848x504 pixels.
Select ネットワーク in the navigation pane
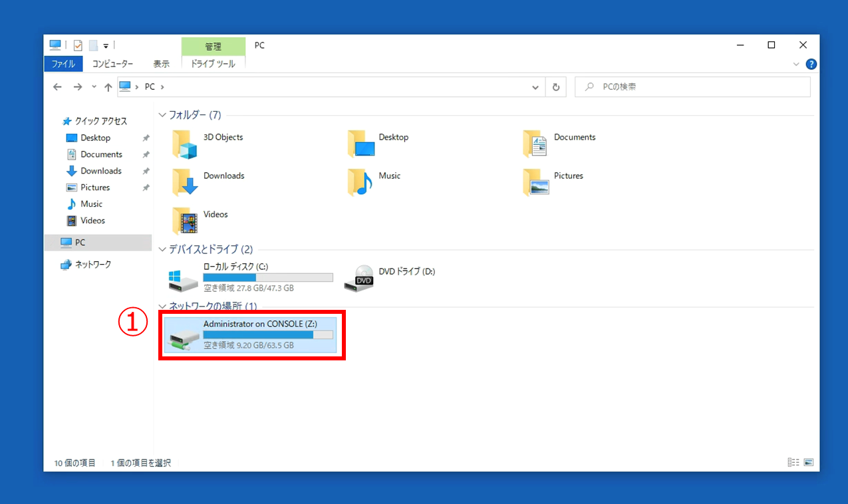coord(92,265)
